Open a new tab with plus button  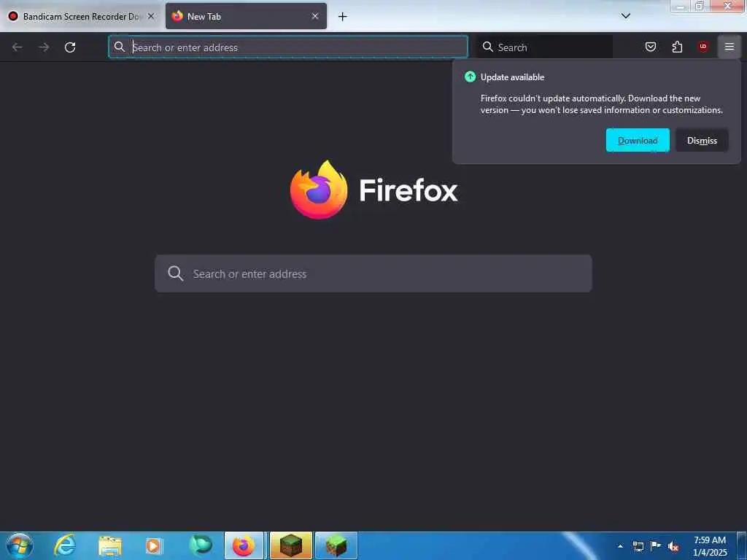coord(343,17)
